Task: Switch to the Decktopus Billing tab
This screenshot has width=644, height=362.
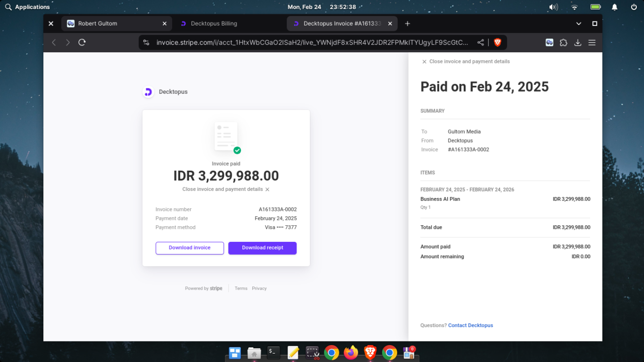Action: (214, 24)
